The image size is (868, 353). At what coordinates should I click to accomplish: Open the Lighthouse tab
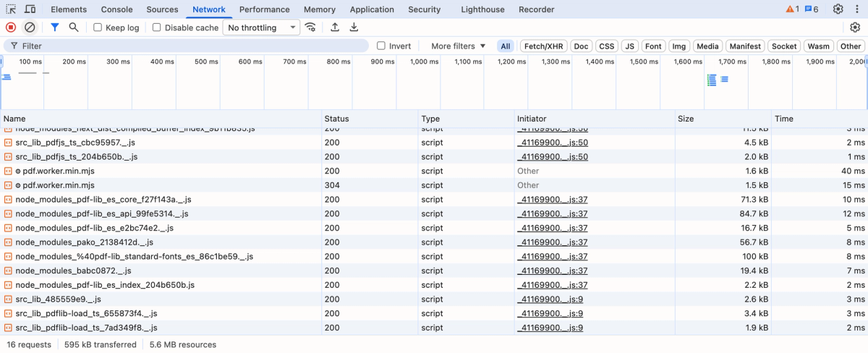tap(481, 9)
